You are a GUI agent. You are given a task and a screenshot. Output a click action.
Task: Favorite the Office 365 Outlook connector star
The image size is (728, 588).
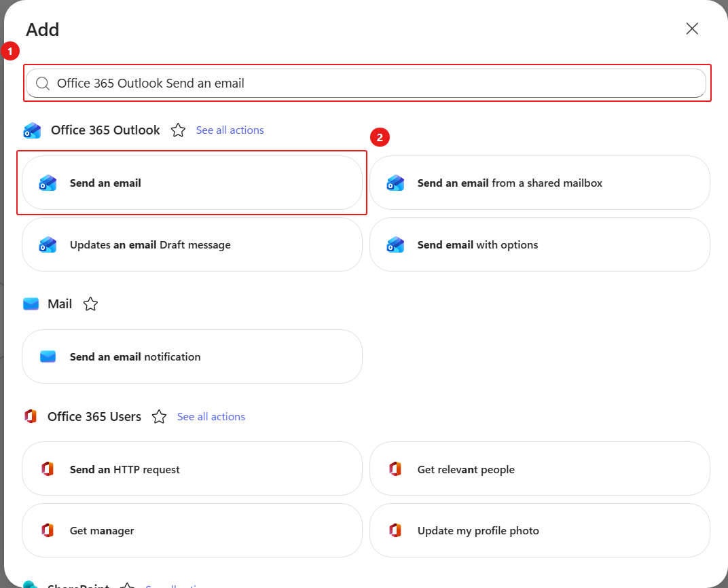point(178,130)
